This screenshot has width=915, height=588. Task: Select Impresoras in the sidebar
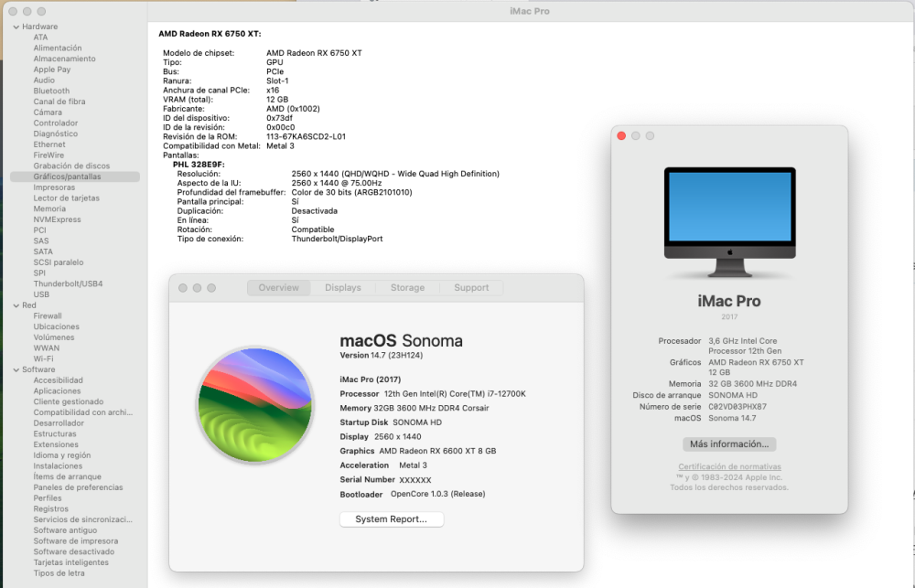coord(54,187)
